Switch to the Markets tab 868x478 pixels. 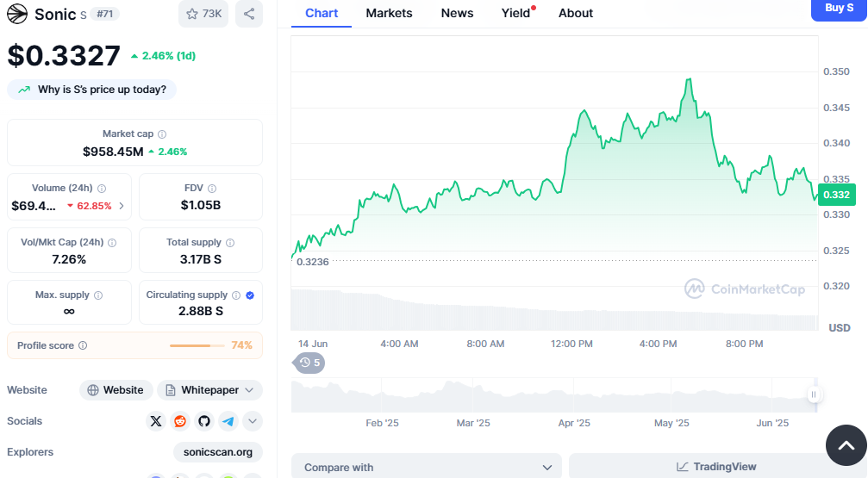click(389, 13)
